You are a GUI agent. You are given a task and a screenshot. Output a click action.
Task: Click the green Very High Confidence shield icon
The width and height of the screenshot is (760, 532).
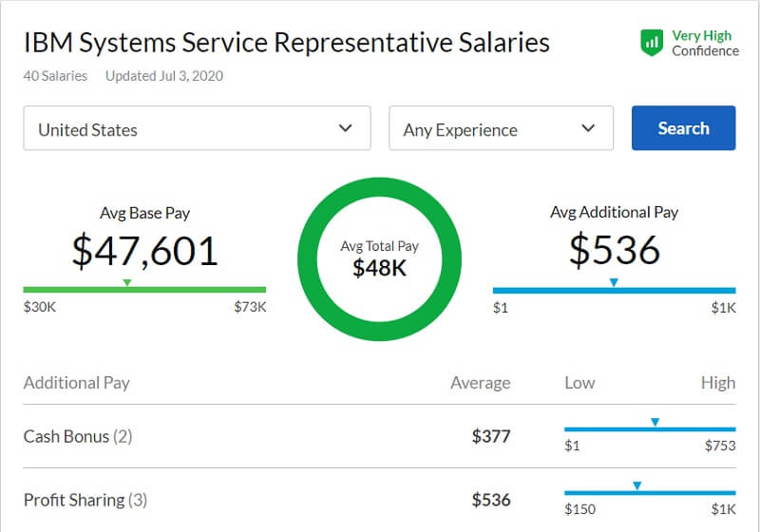[652, 43]
